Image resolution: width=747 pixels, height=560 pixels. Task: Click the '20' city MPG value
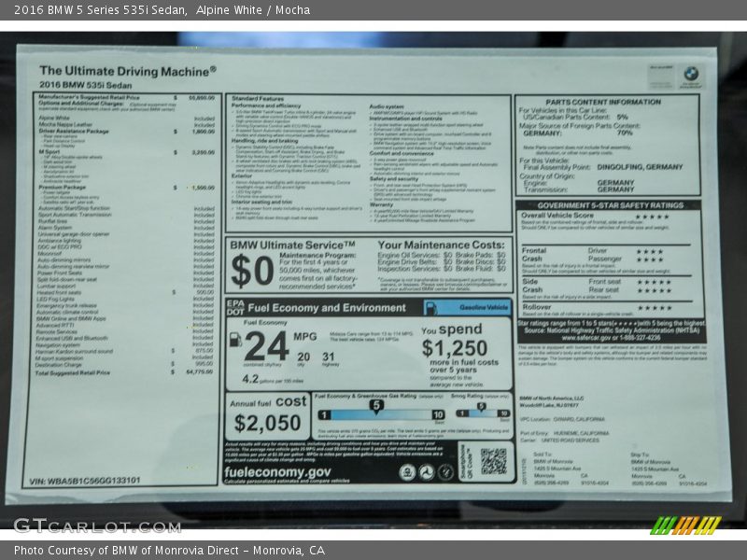click(x=303, y=357)
